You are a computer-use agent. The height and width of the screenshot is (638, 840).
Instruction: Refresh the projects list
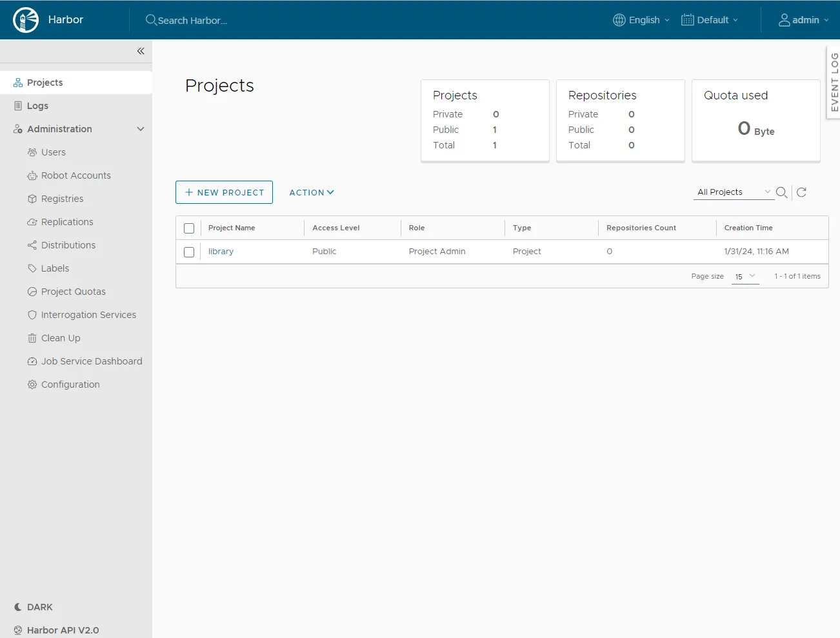tap(802, 192)
